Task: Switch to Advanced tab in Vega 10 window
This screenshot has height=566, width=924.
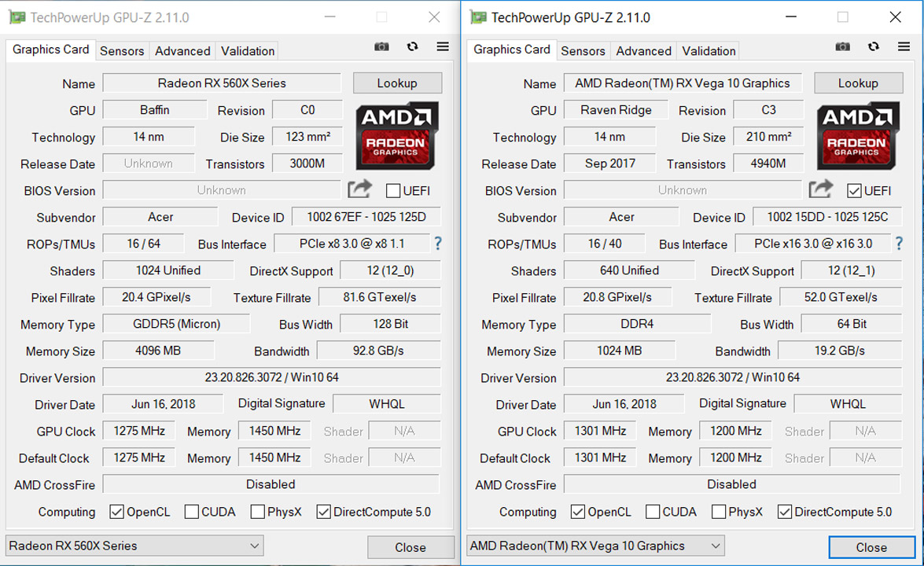Action: pos(643,51)
